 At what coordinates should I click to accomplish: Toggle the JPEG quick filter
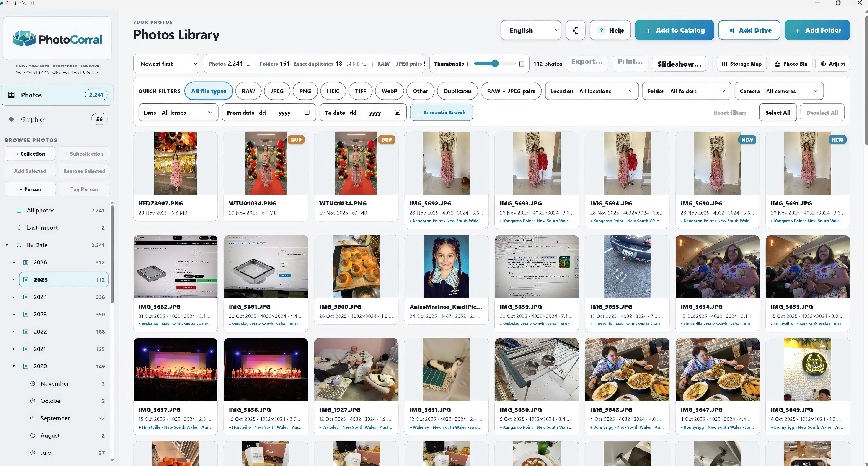coord(277,91)
